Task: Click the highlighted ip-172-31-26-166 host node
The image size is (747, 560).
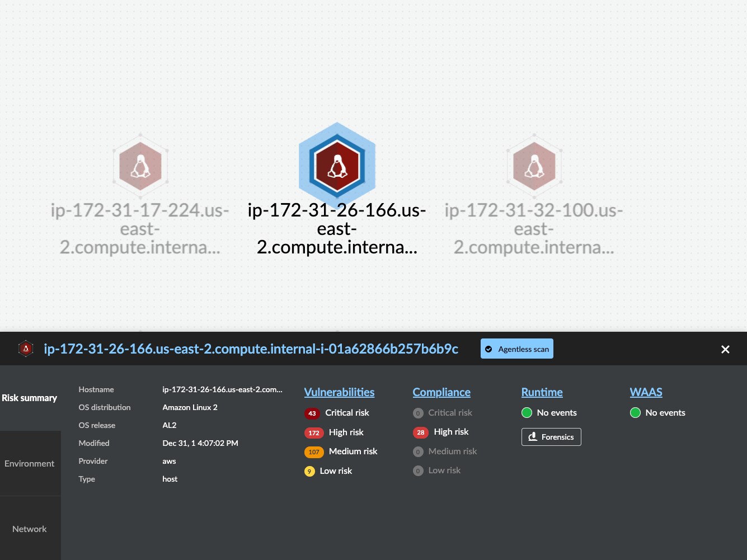Action: click(x=337, y=166)
